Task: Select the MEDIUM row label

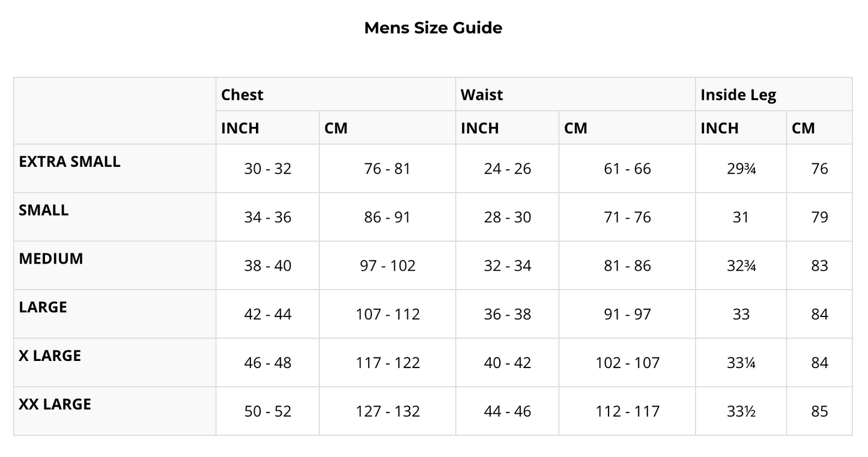Action: (51, 259)
